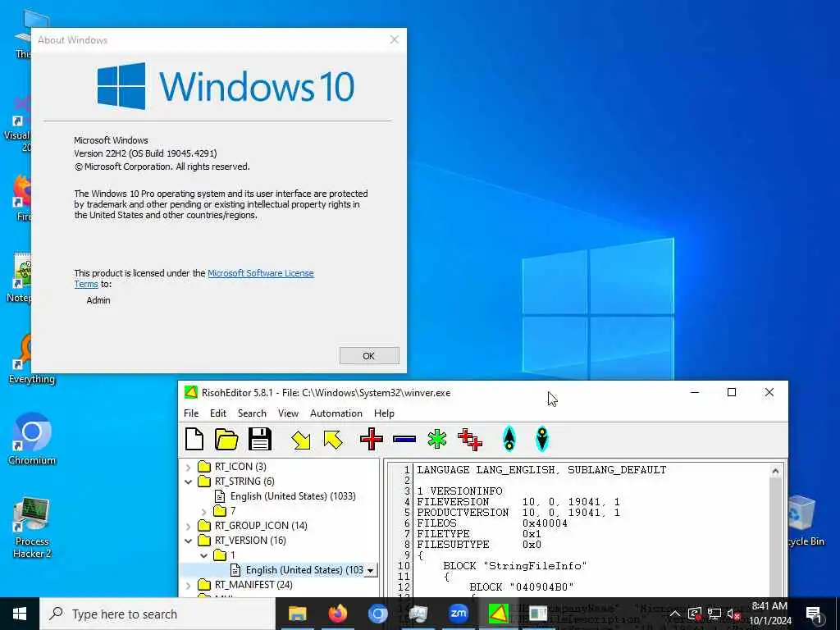The width and height of the screenshot is (840, 630).
Task: Click the green asterisk toolbar icon
Action: (x=437, y=440)
